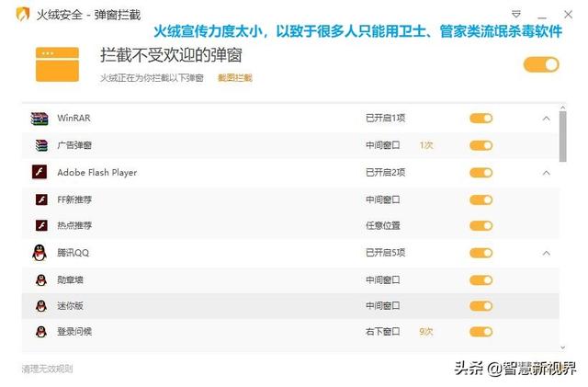The height and width of the screenshot is (387, 588).
Task: Click the 9次 count for 登录问候
Action: [x=426, y=332]
